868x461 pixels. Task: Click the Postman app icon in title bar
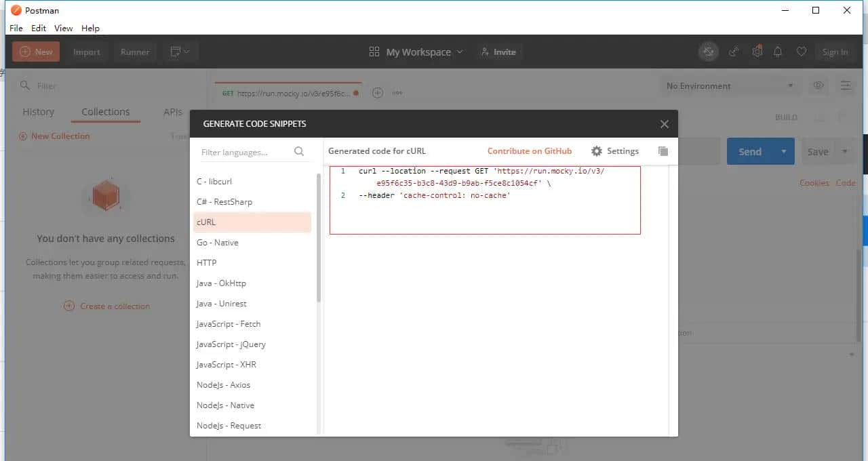click(16, 10)
